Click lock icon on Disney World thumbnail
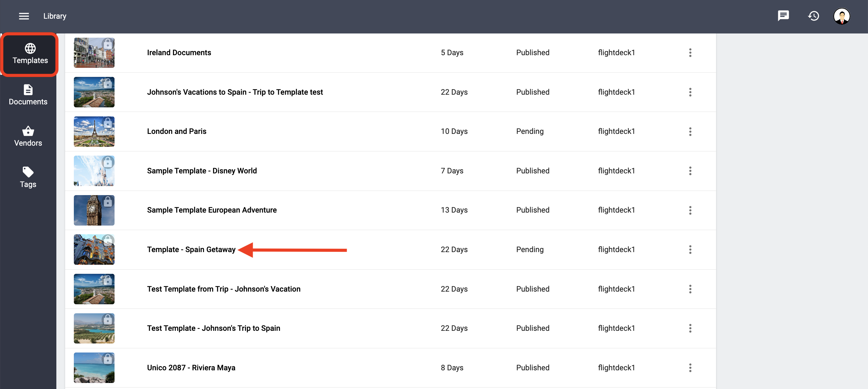The image size is (868, 389). point(108,162)
